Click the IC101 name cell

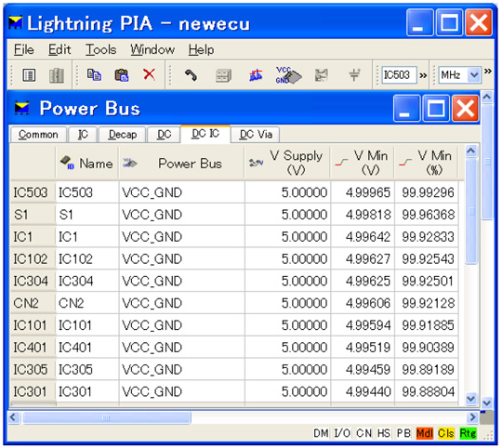coord(87,325)
